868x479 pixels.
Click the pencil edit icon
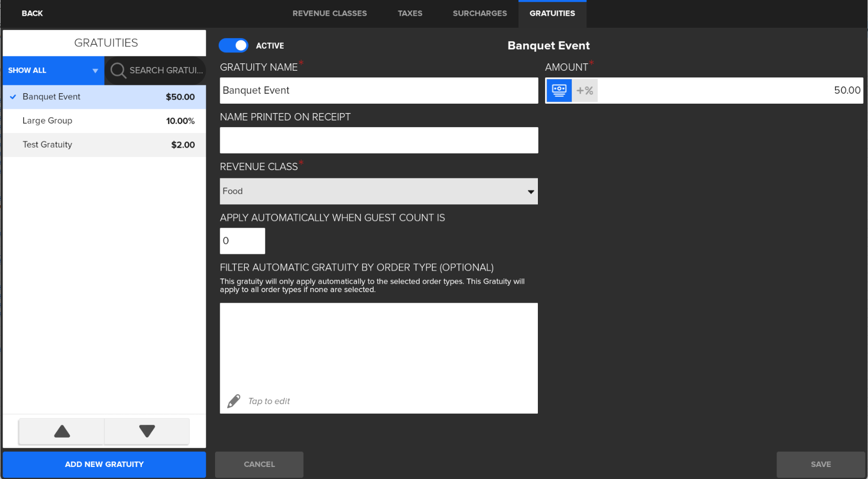click(234, 401)
